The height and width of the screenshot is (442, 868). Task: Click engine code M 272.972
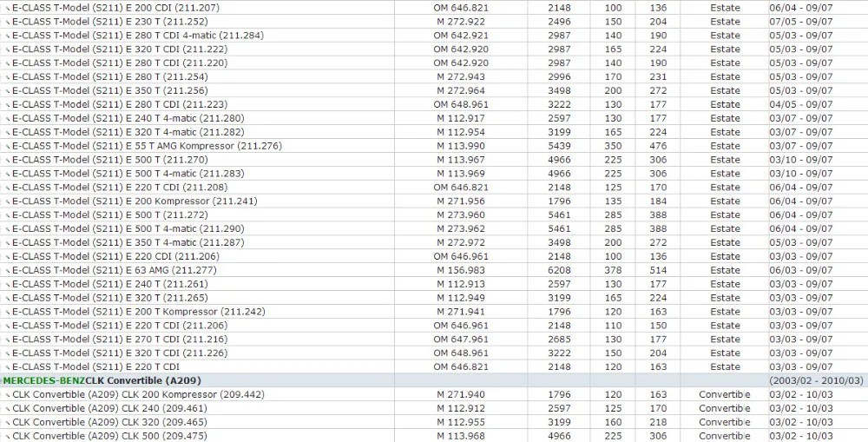click(461, 242)
